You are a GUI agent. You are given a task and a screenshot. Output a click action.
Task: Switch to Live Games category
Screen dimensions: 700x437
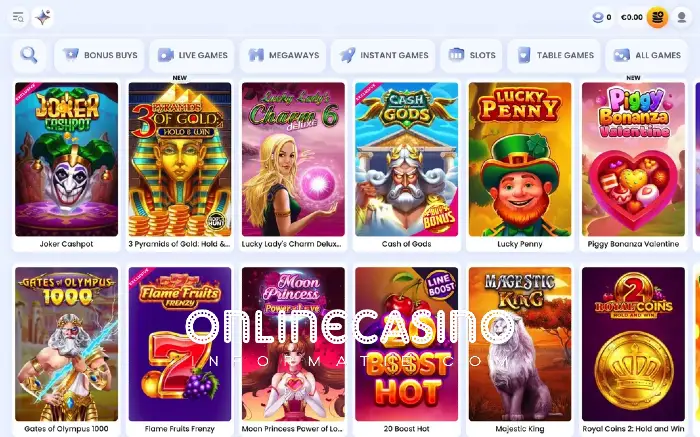click(192, 55)
